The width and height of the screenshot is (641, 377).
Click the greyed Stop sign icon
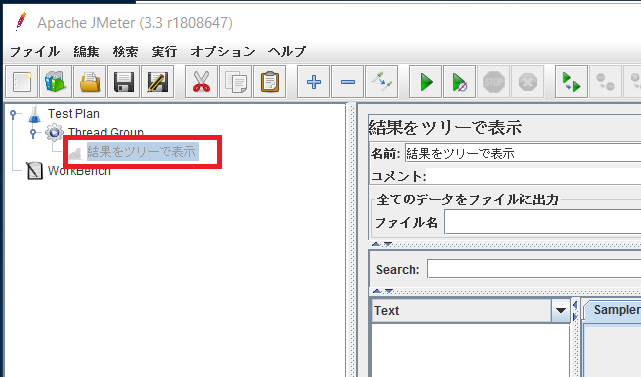point(493,82)
